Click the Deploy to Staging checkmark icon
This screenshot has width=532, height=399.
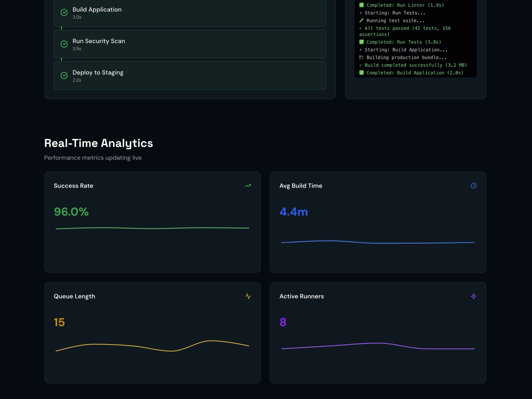[64, 76]
